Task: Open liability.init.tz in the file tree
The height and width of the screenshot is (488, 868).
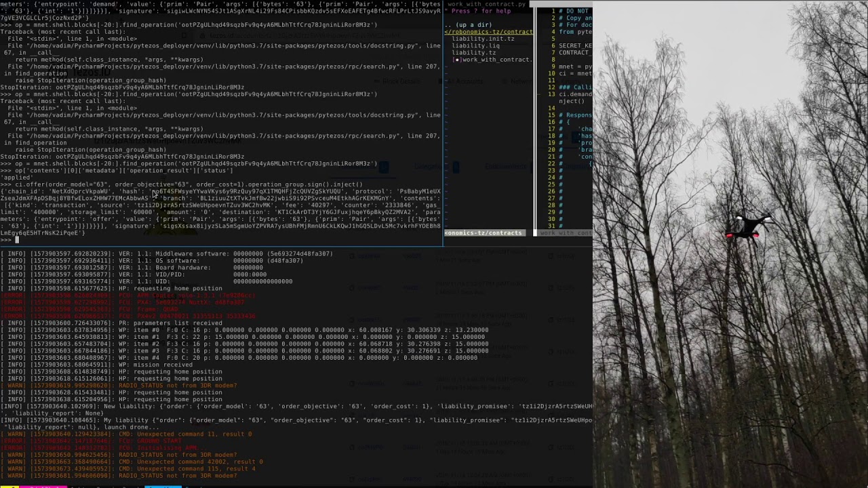Action: coord(483,39)
